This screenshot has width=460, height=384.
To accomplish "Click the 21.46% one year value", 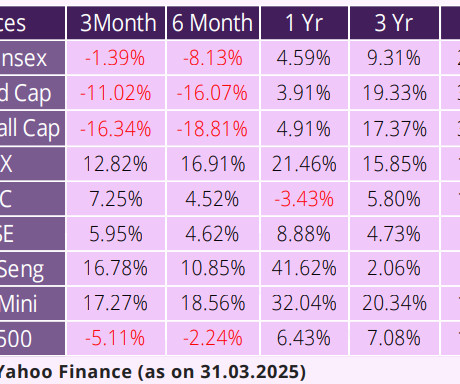I will 304,164.
